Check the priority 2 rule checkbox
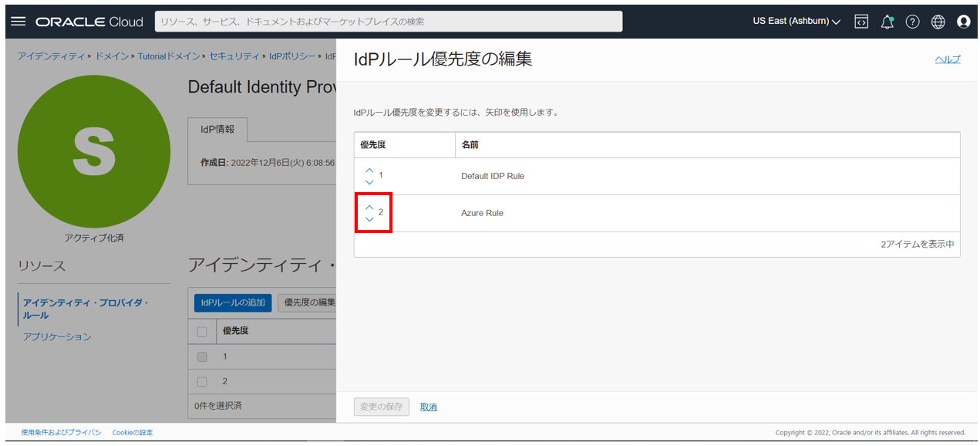The image size is (980, 446). coord(202,381)
